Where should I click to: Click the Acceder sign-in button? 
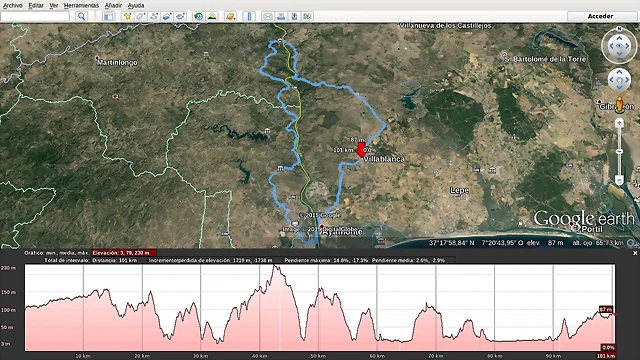[600, 16]
